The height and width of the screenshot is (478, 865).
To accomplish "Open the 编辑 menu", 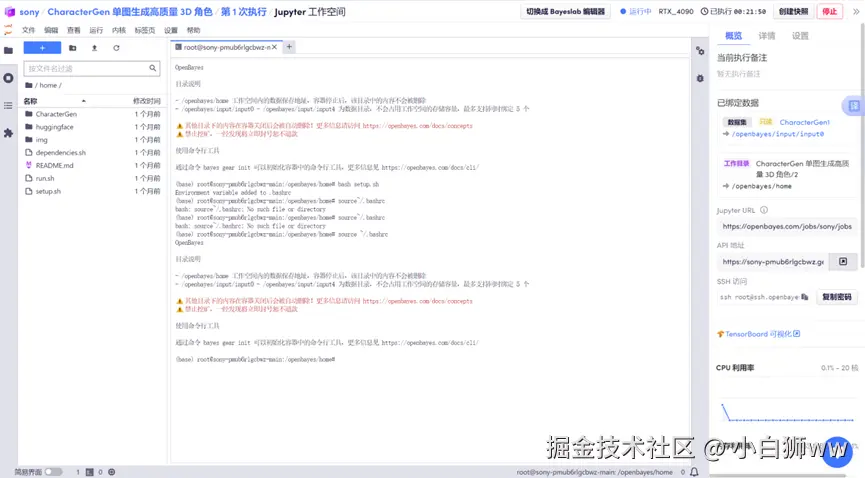I will 51,30.
